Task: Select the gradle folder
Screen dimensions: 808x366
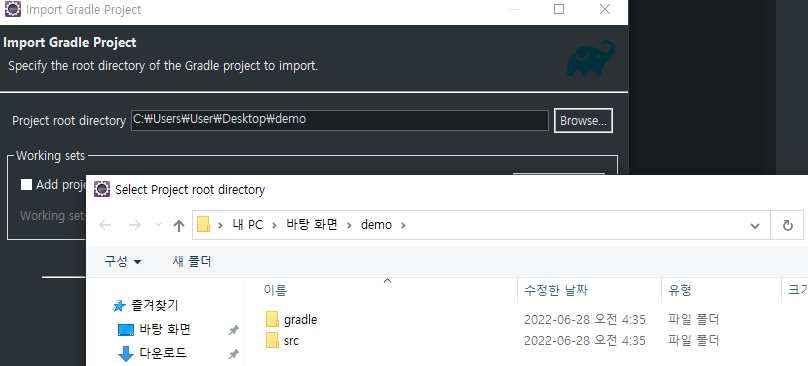Action: (x=300, y=320)
